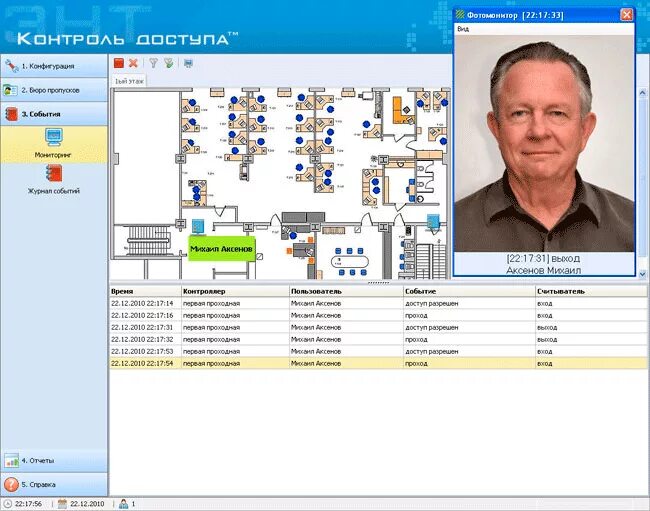Image resolution: width=650 pixels, height=511 pixels.
Task: Open the 2. Бюро пропусков section
Action: pos(54,90)
